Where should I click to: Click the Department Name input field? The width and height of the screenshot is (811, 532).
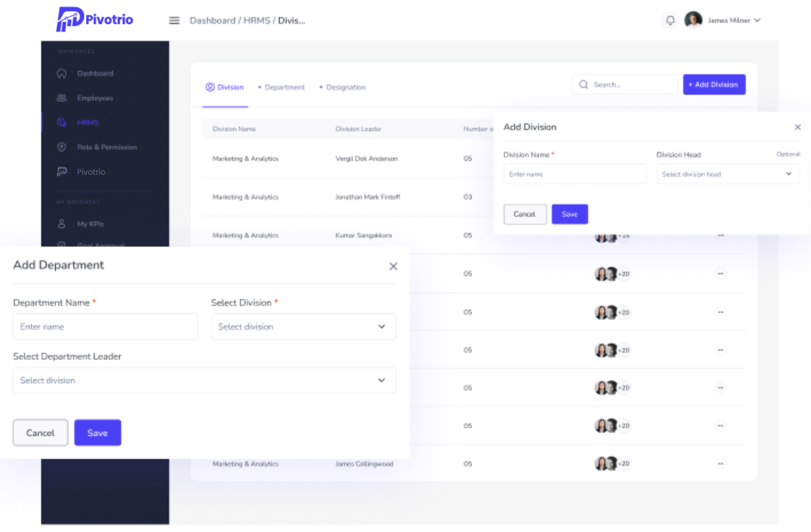(105, 327)
